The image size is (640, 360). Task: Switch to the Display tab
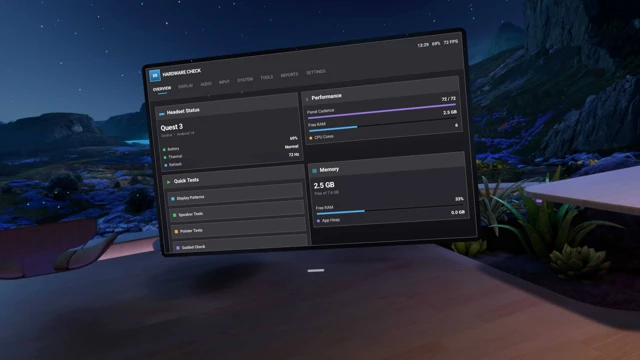tap(185, 86)
